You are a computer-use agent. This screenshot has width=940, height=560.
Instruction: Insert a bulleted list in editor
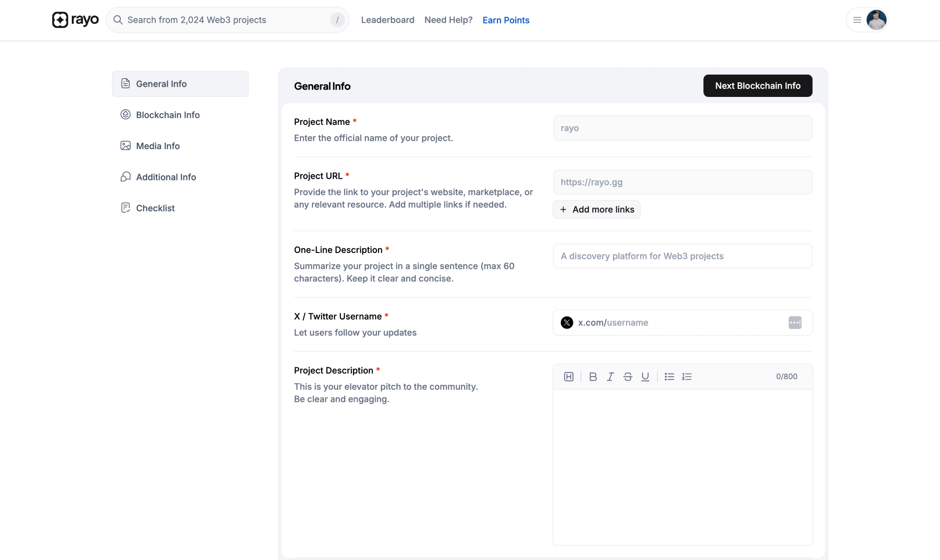coord(669,377)
